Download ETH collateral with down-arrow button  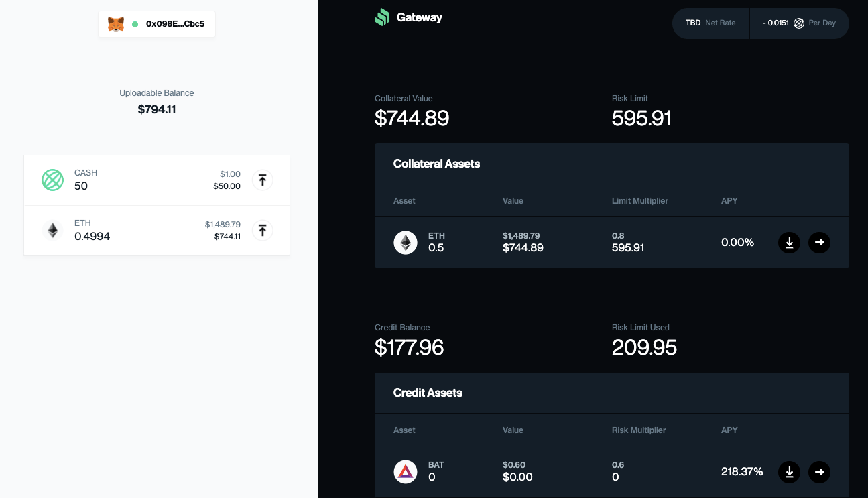789,243
